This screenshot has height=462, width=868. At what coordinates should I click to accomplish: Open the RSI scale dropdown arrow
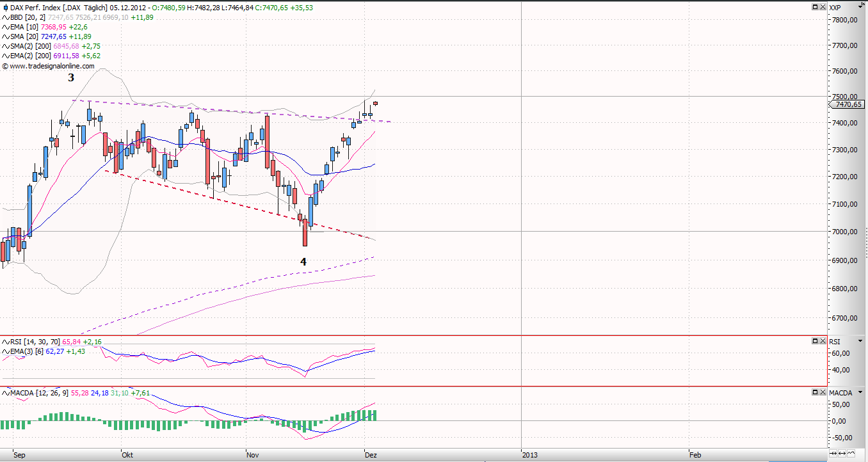pos(862,341)
